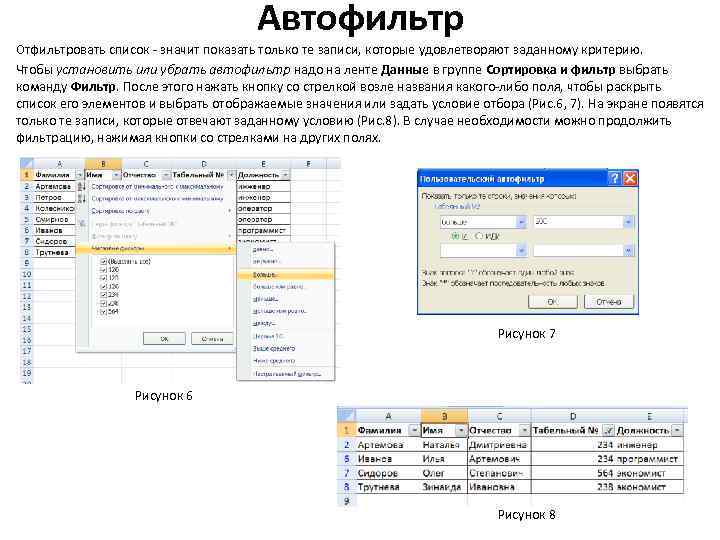Click the cell Иванов in Figure 8
The image size is (720, 540).
tap(388, 458)
